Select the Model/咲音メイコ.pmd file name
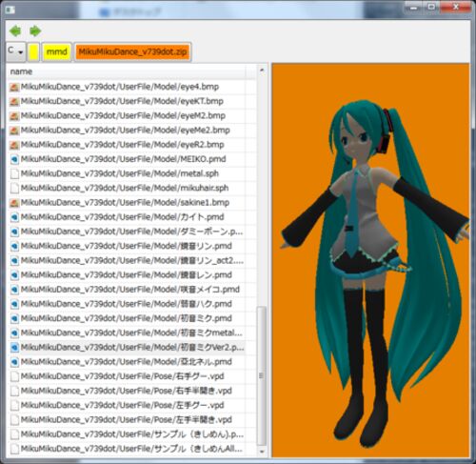 130,290
